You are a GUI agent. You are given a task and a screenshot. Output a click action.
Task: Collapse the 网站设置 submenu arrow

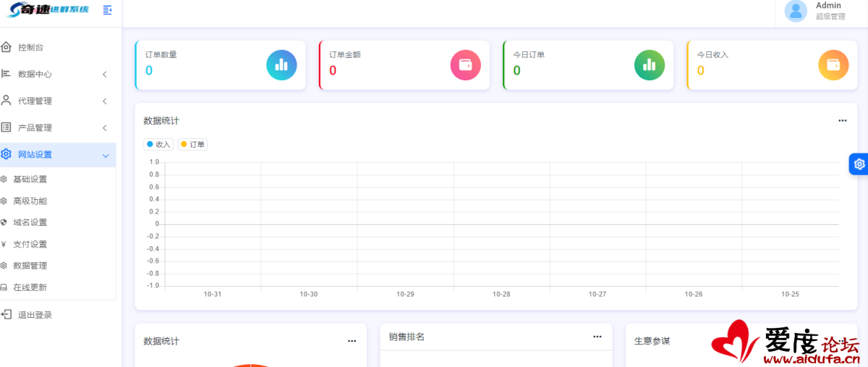(x=105, y=155)
